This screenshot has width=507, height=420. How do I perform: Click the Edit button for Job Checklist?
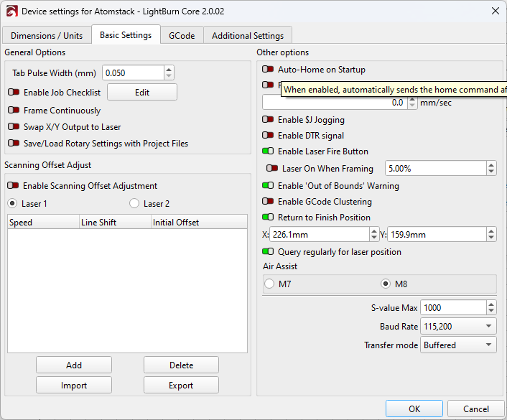[142, 93]
